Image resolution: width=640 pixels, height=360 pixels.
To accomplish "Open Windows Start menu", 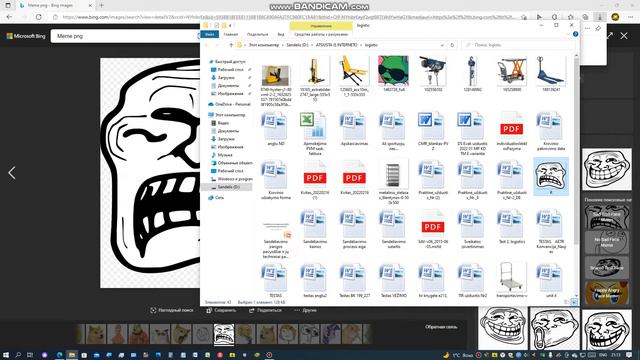I will (x=5, y=355).
